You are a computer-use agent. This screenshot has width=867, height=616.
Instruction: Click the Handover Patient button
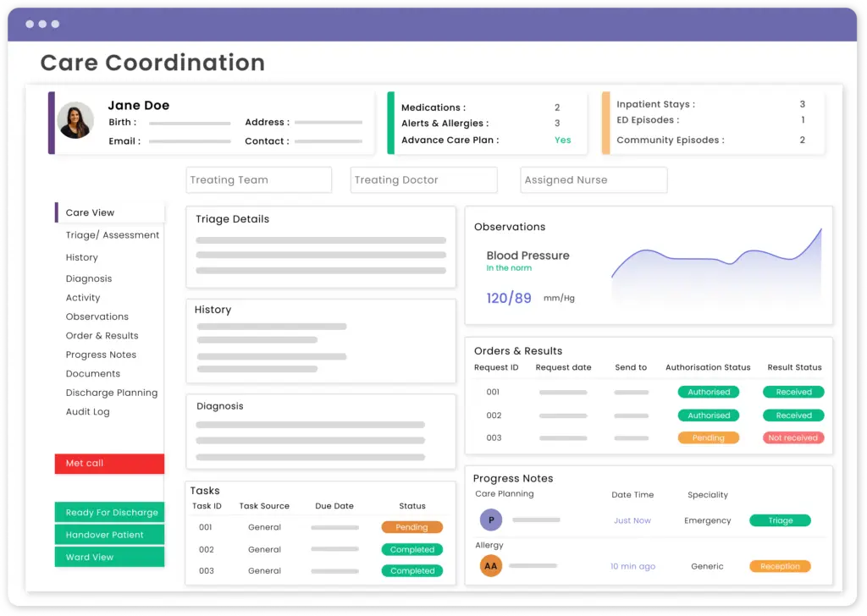pos(109,534)
